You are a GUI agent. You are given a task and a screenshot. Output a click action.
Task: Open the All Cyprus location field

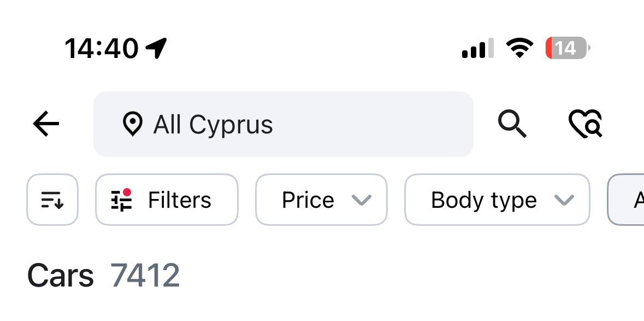pyautogui.click(x=283, y=124)
